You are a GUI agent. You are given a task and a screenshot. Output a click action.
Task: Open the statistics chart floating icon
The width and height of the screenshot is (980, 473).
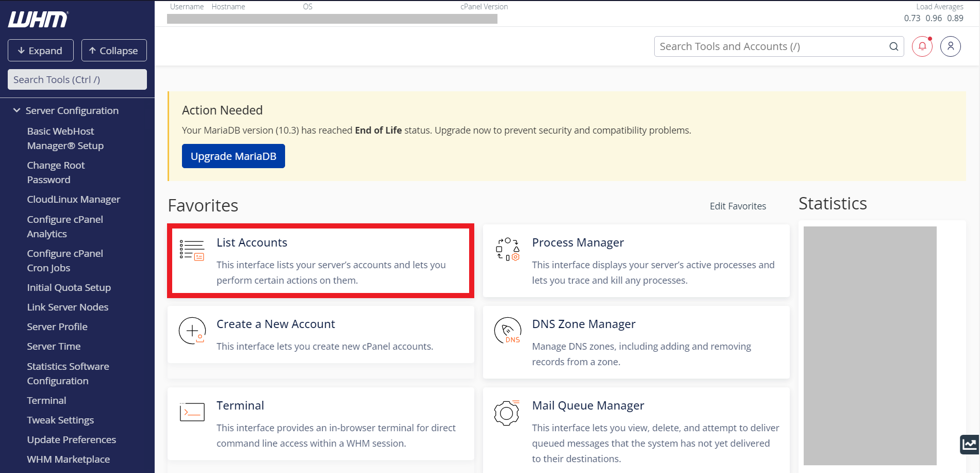coord(970,444)
